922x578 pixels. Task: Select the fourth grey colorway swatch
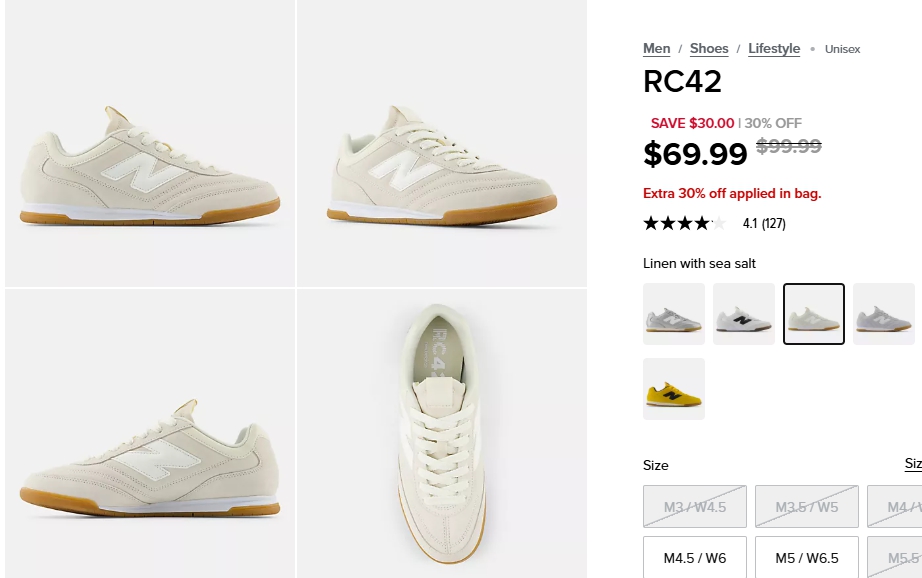884,314
